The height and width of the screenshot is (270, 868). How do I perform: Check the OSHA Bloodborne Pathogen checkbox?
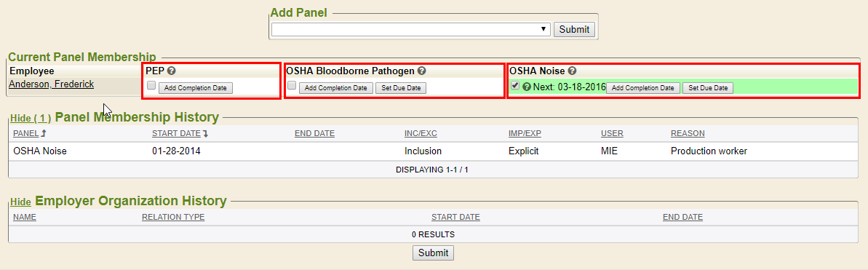pyautogui.click(x=292, y=85)
